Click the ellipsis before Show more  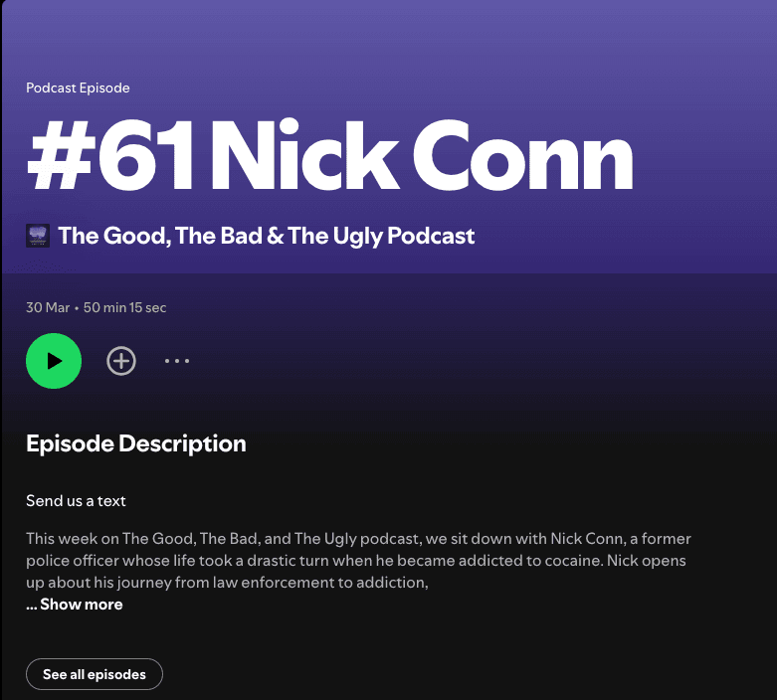(x=32, y=605)
